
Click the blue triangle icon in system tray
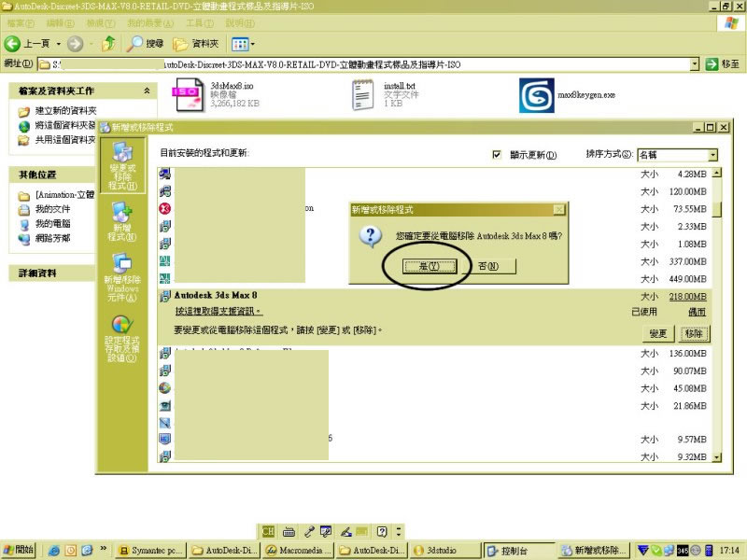(642, 551)
